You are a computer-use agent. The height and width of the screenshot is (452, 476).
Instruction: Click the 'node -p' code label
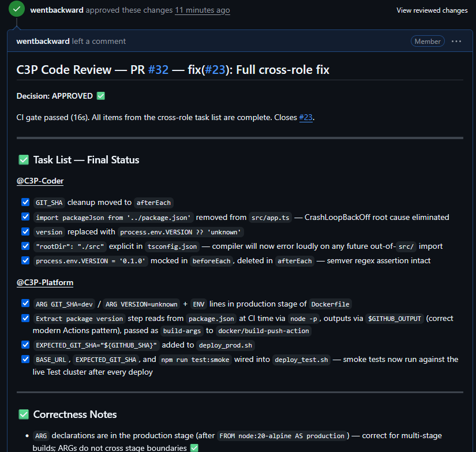[303, 319]
